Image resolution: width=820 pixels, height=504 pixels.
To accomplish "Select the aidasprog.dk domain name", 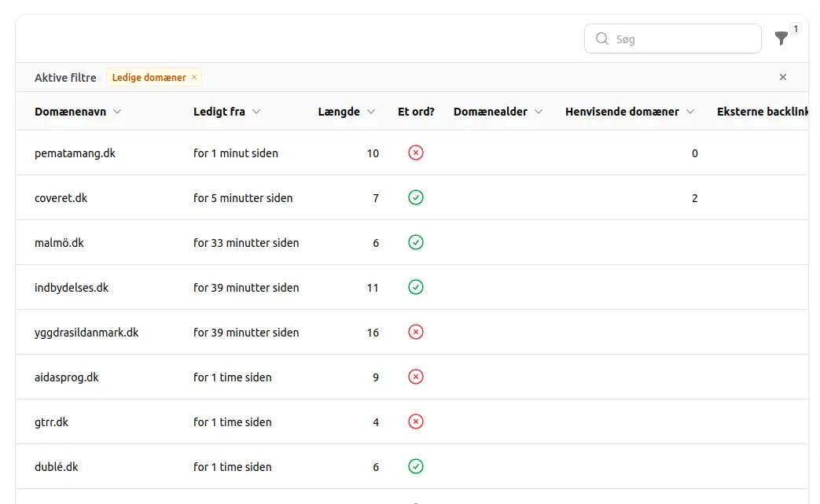I will [67, 377].
